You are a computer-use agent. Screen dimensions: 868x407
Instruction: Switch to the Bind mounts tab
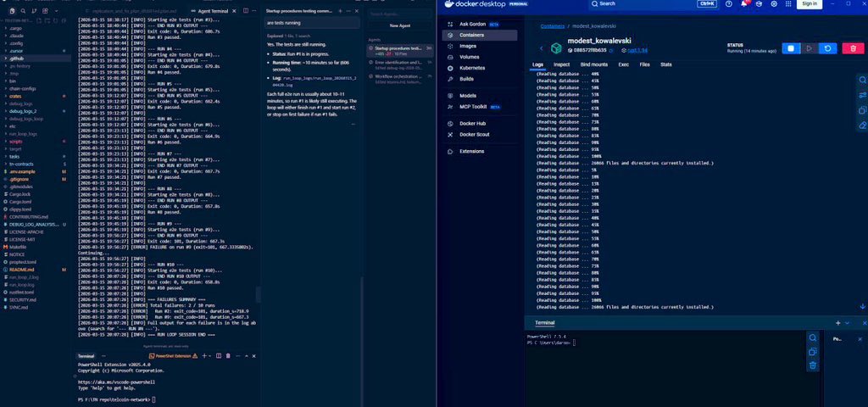(594, 64)
